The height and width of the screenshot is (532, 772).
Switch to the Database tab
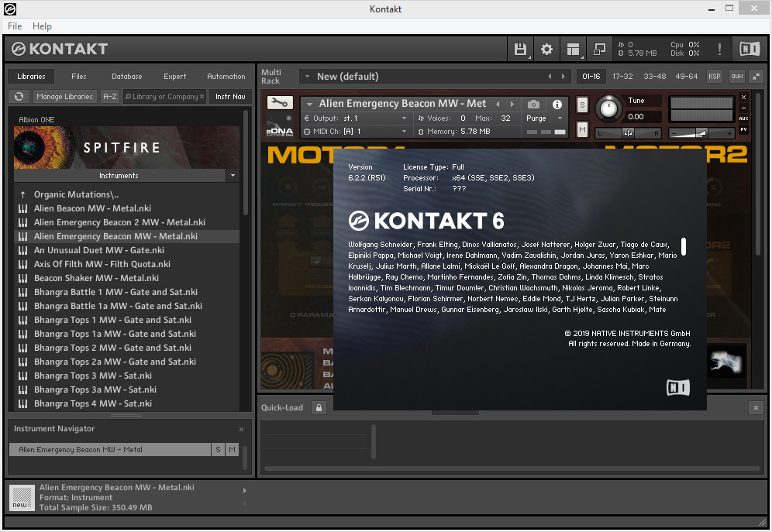pos(126,76)
